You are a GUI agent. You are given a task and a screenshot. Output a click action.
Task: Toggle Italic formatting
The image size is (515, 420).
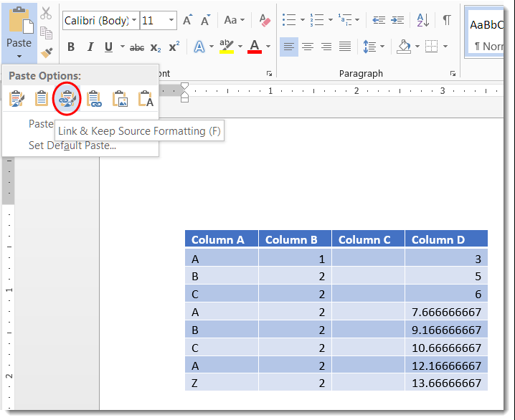(x=90, y=47)
